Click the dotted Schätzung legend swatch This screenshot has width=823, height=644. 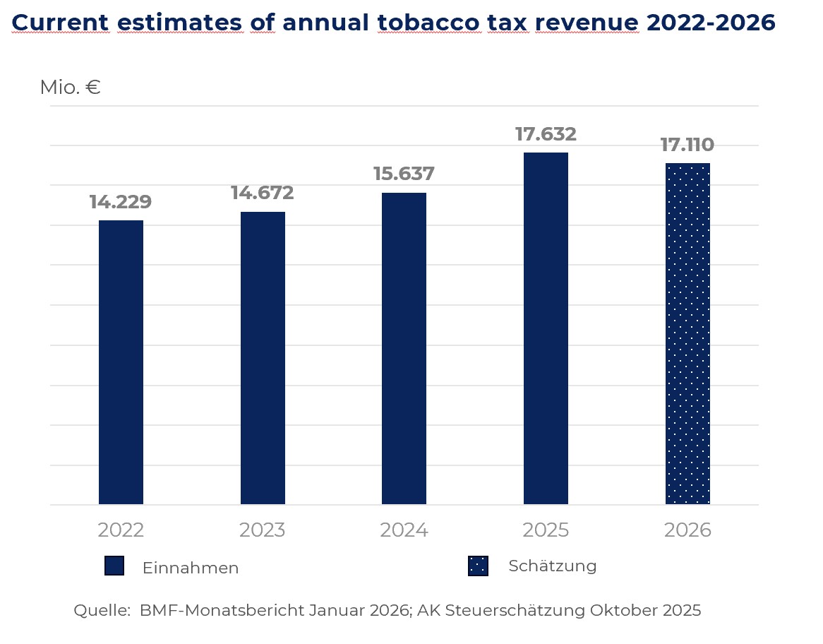pyautogui.click(x=478, y=566)
